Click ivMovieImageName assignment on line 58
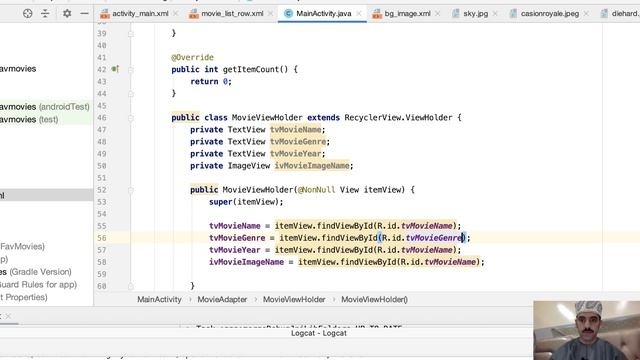 pos(246,262)
